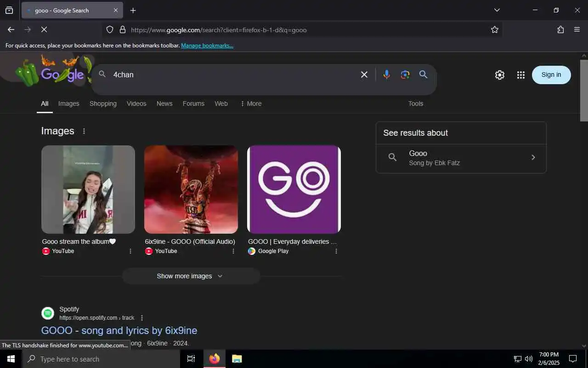Image resolution: width=588 pixels, height=368 pixels.
Task: Click the Type here to search box
Action: (x=101, y=359)
